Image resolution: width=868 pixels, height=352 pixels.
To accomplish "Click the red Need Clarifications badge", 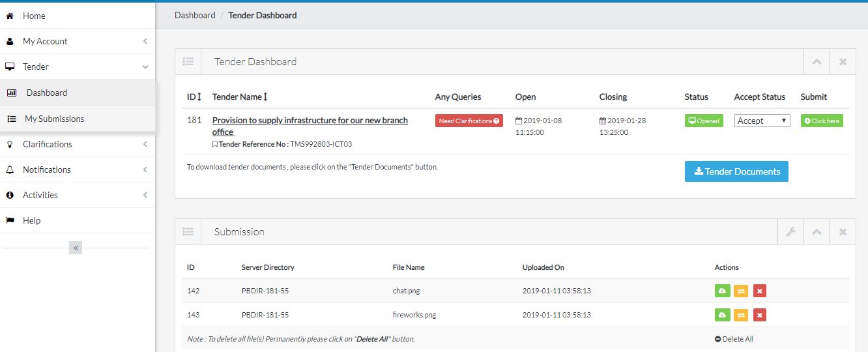I will 469,121.
